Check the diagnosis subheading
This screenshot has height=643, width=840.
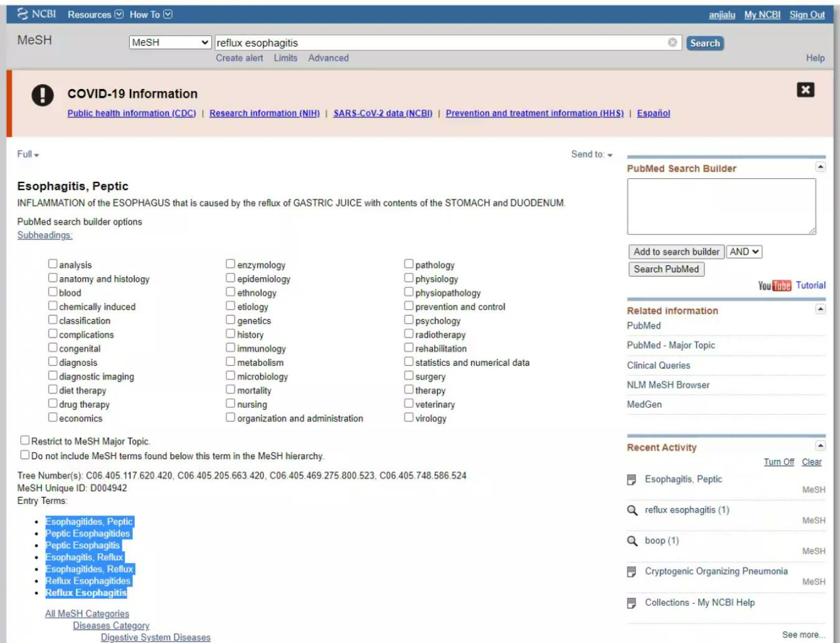[x=53, y=361]
